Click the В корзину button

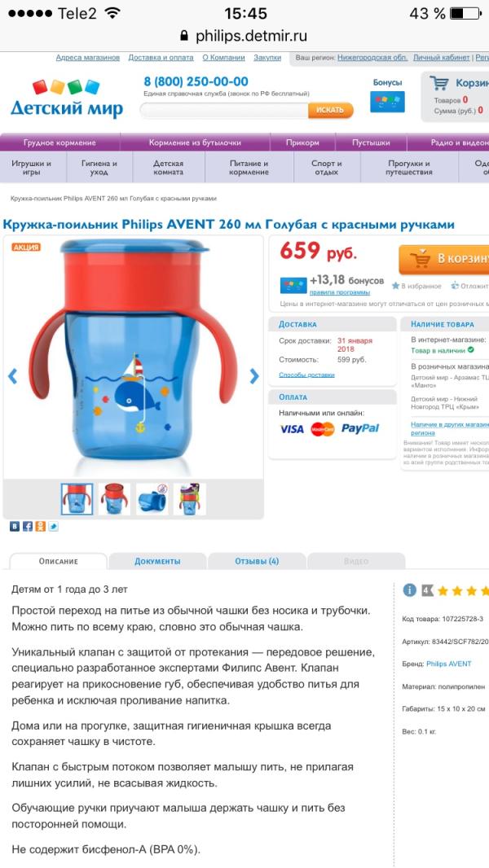pos(443,259)
